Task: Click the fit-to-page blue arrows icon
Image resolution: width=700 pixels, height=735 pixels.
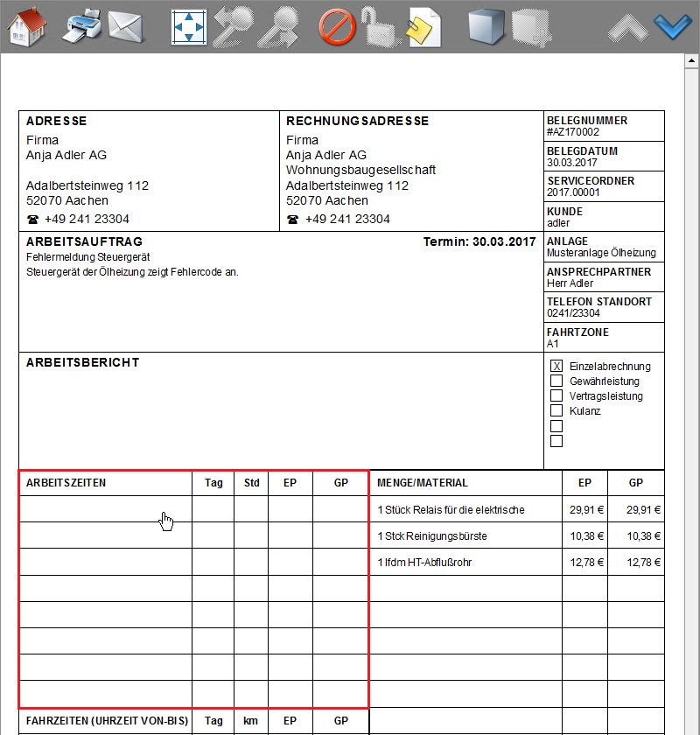Action: (188, 28)
